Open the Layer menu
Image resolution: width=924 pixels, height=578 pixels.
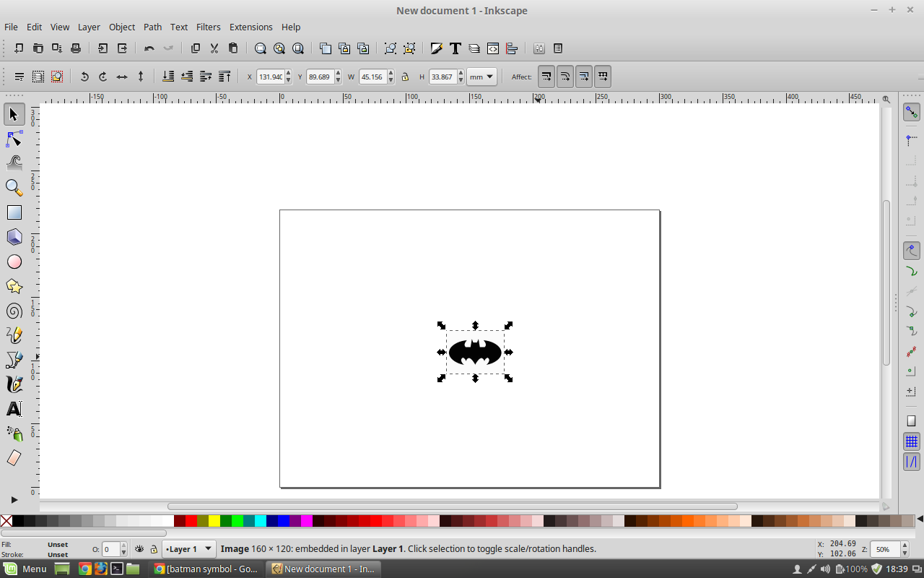(x=89, y=27)
